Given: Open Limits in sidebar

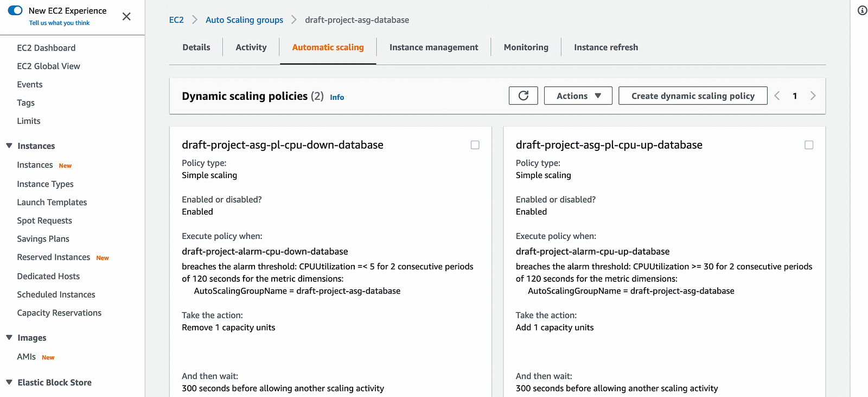Looking at the screenshot, I should pos(28,121).
